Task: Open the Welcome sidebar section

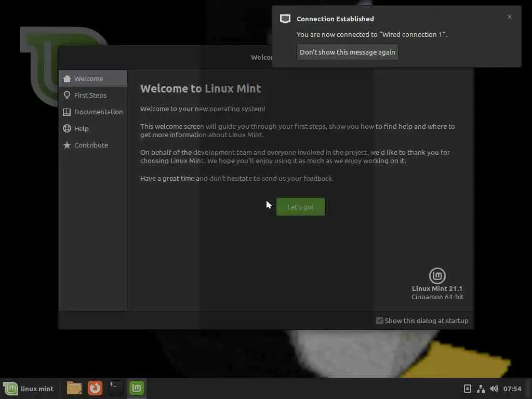Action: 93,78
